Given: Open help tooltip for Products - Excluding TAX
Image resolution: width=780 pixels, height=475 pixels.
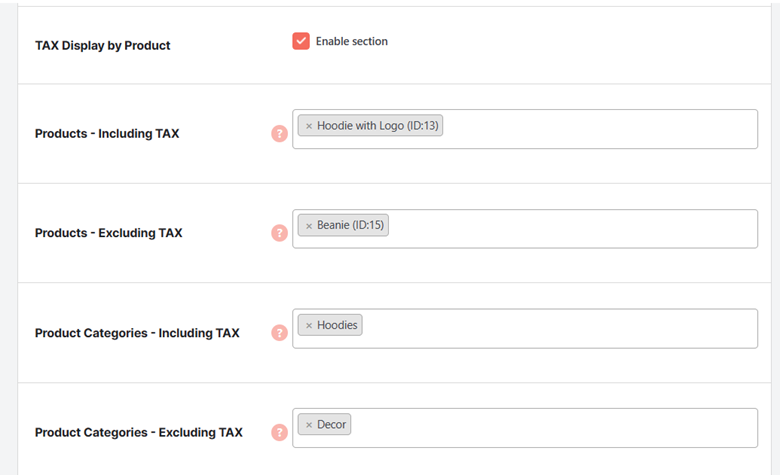Looking at the screenshot, I should click(280, 233).
